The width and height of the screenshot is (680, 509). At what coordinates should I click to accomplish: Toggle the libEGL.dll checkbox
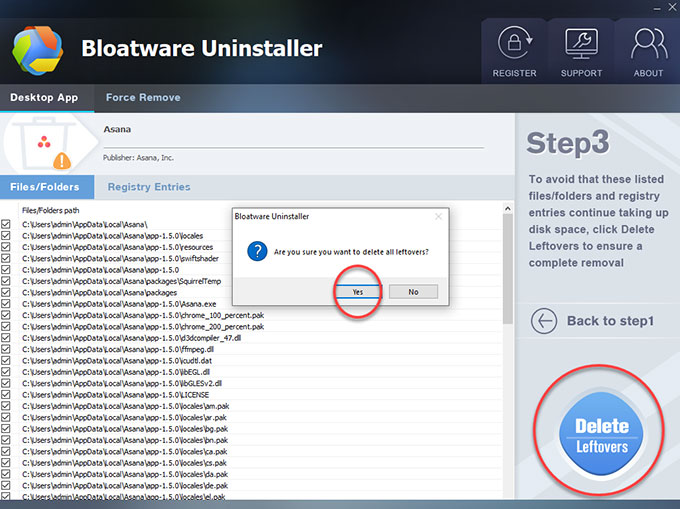6,372
